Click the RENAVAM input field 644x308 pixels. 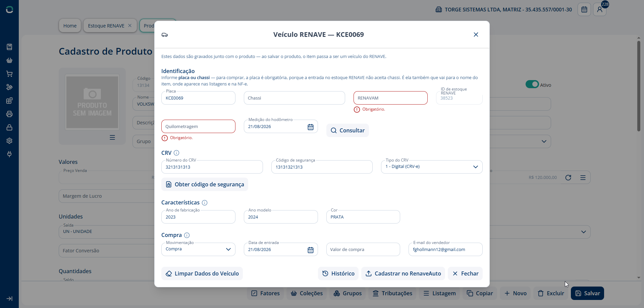click(390, 98)
